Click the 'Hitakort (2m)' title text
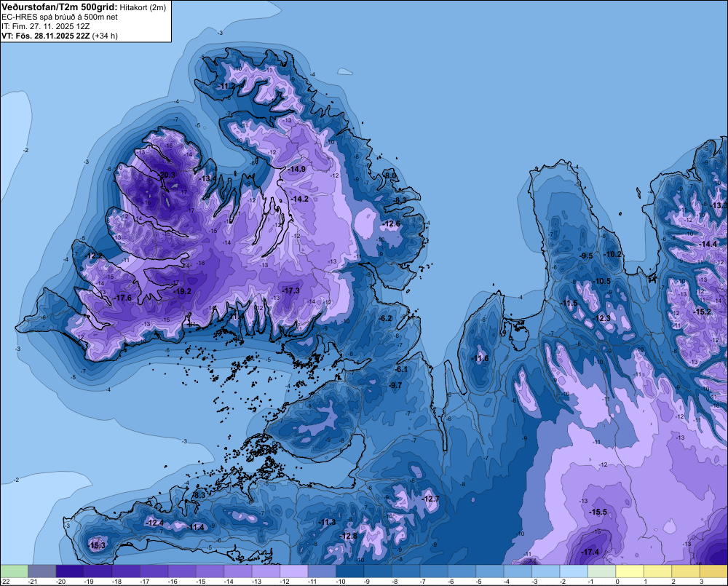 [142, 7]
